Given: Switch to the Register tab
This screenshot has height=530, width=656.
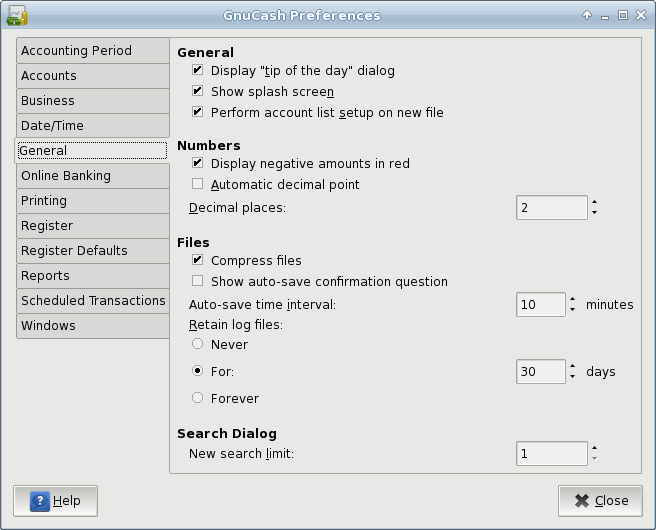Looking at the screenshot, I should pyautogui.click(x=93, y=226).
